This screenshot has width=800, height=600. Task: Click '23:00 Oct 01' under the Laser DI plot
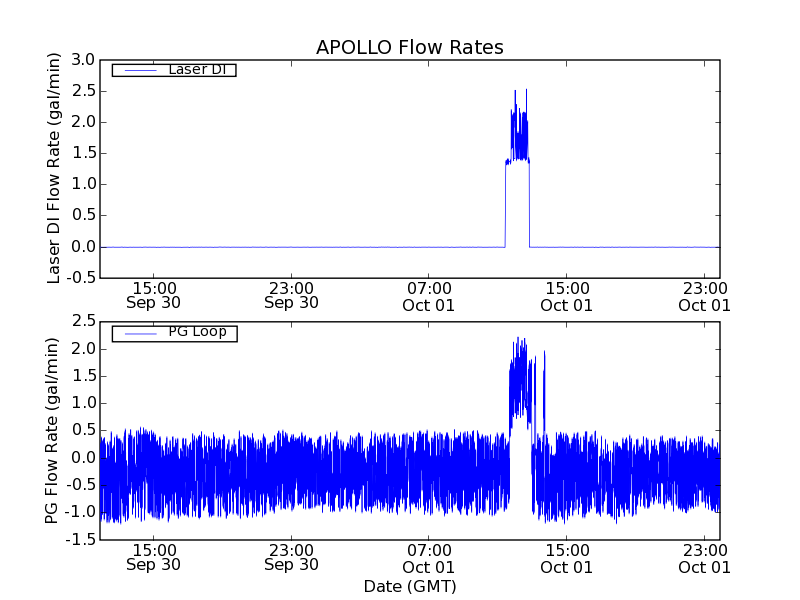(x=705, y=297)
